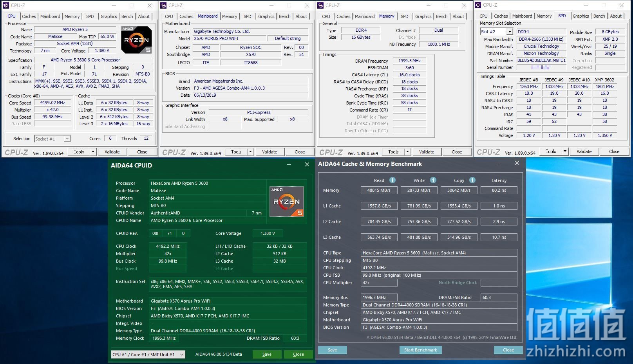633x364 pixels.
Task: Click the BIOS Version field in CPU-Z Mainboard
Action: (251, 88)
